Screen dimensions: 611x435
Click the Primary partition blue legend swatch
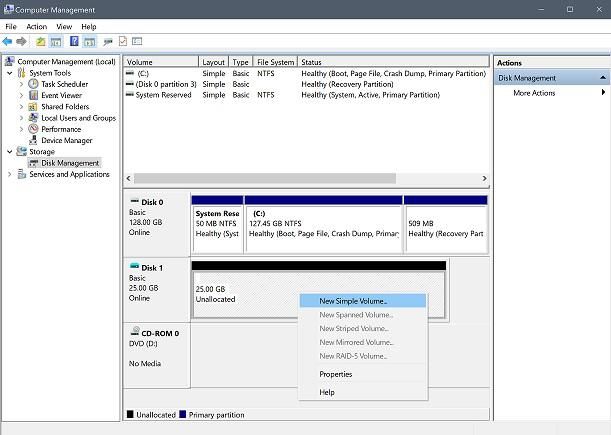click(x=183, y=414)
